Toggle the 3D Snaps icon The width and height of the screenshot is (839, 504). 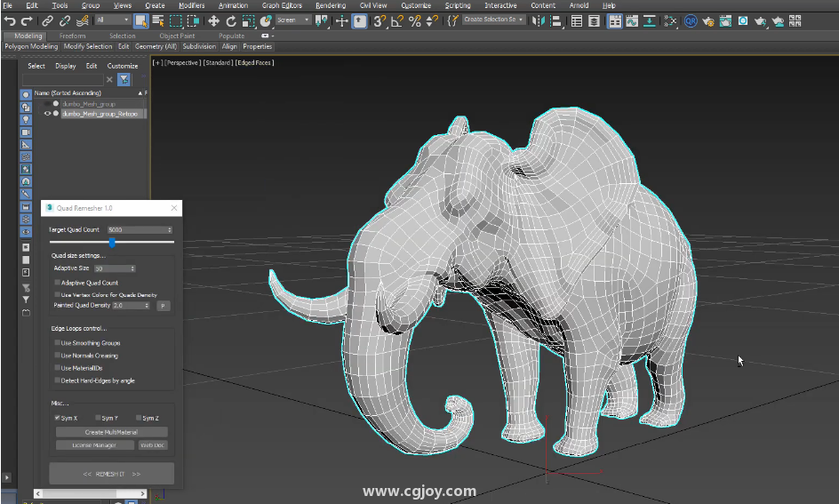tap(380, 20)
